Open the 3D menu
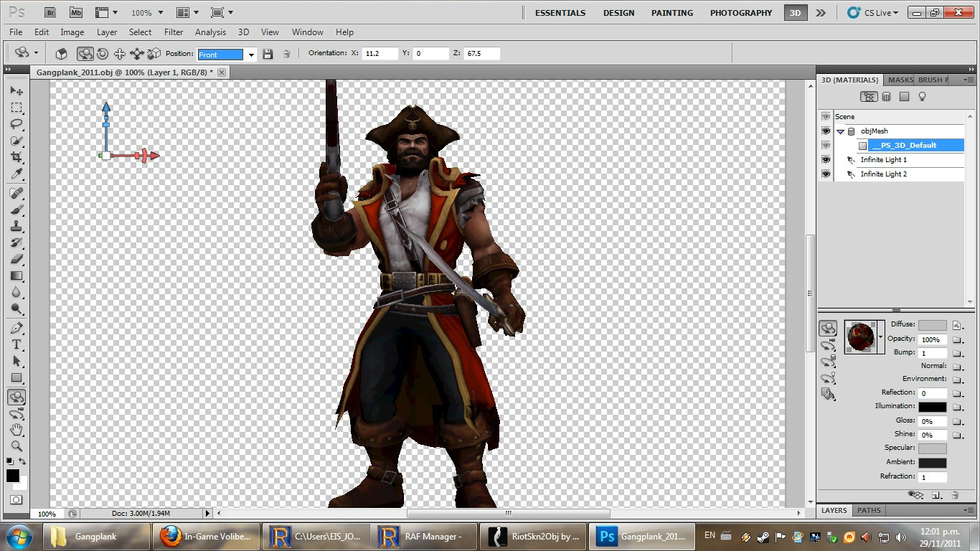Image resolution: width=980 pixels, height=551 pixels. 243,32
